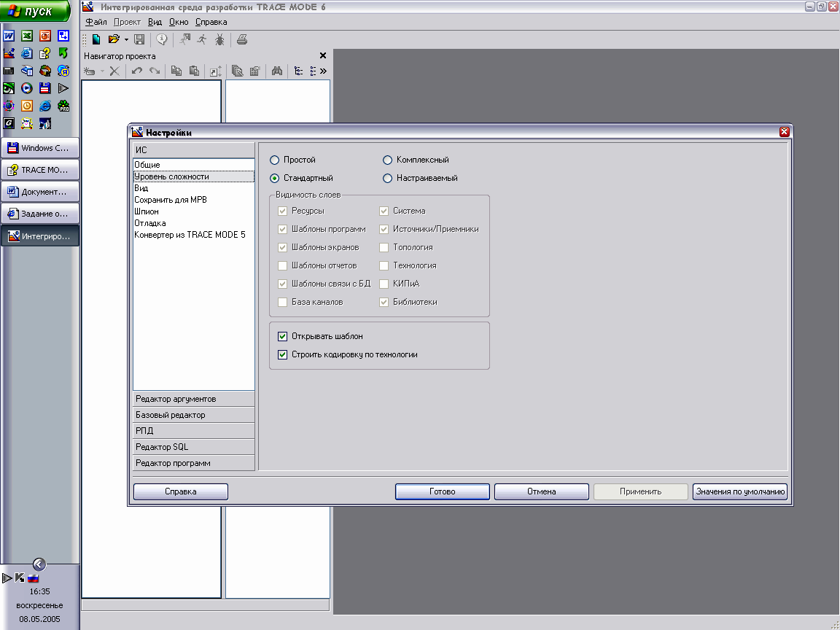Launch PowerPoint from quick launch icons
Viewport: 840px width, 630px height.
click(45, 36)
